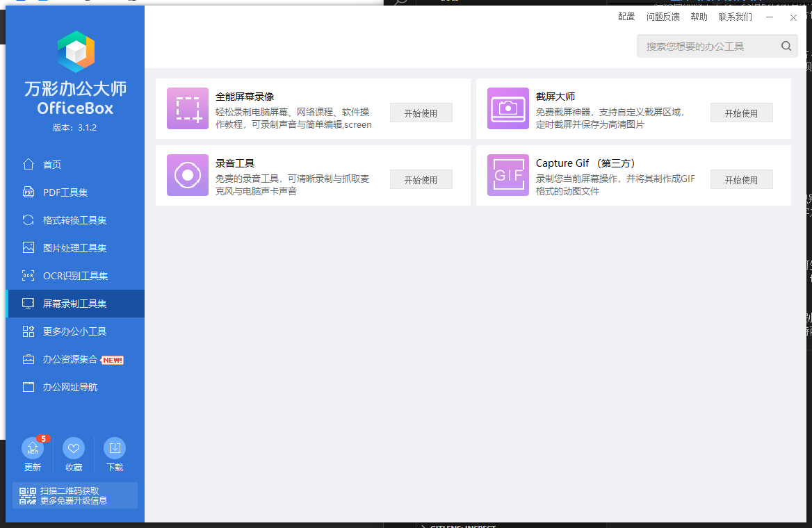This screenshot has height=528, width=812.
Task: Click the OfficeBox hexagon logo
Action: pyautogui.click(x=76, y=52)
